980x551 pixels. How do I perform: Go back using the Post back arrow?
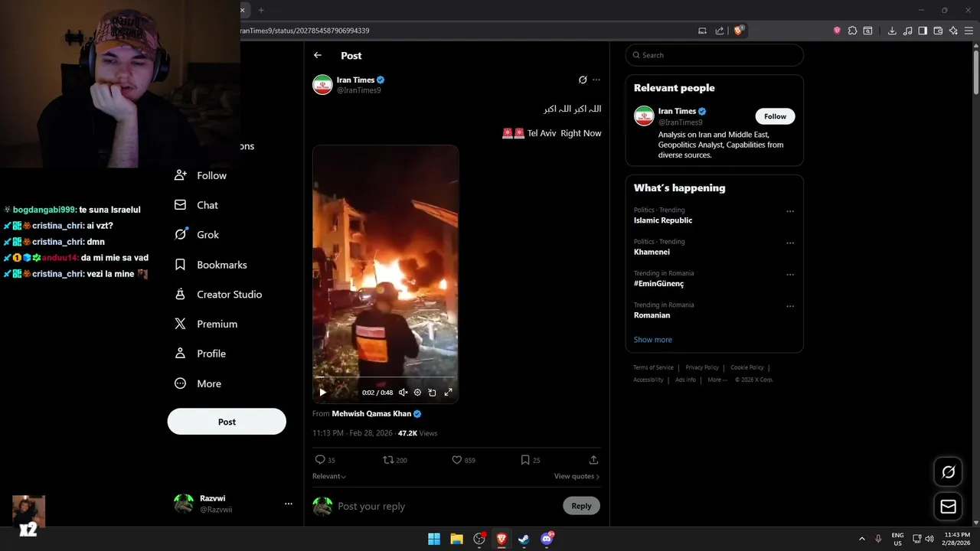click(318, 55)
